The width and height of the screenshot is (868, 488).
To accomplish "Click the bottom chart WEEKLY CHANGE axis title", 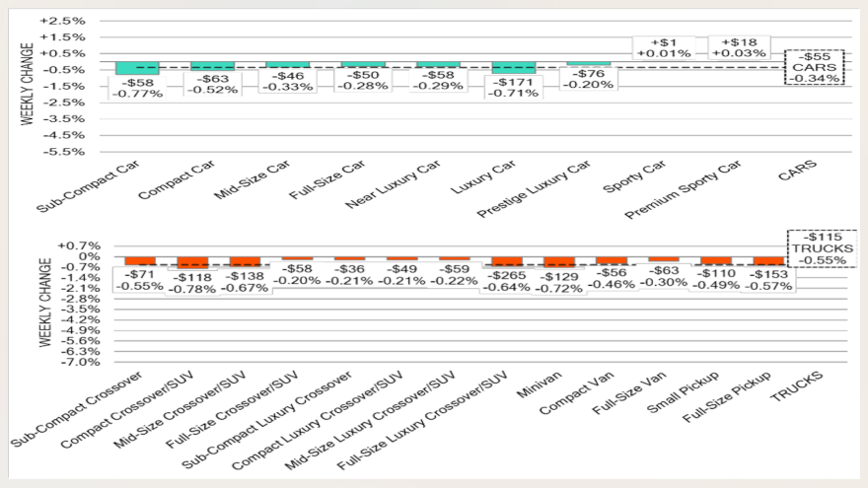I will coord(43,302).
